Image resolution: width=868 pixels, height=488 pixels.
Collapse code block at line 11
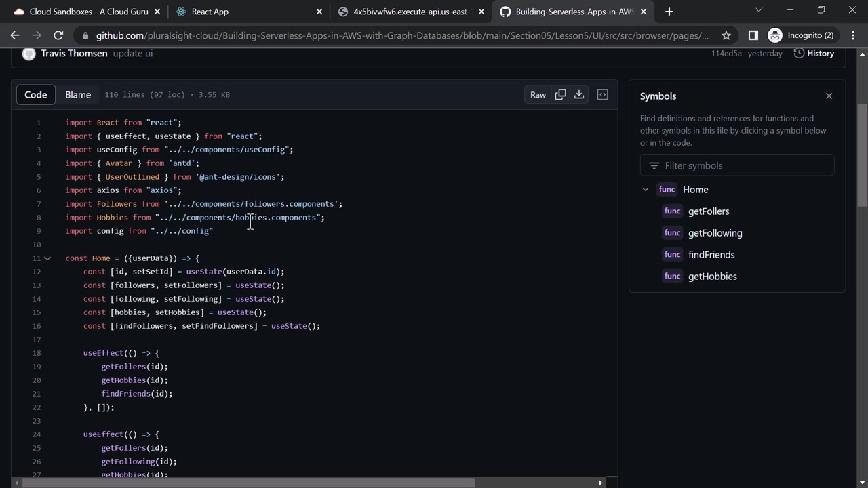47,258
